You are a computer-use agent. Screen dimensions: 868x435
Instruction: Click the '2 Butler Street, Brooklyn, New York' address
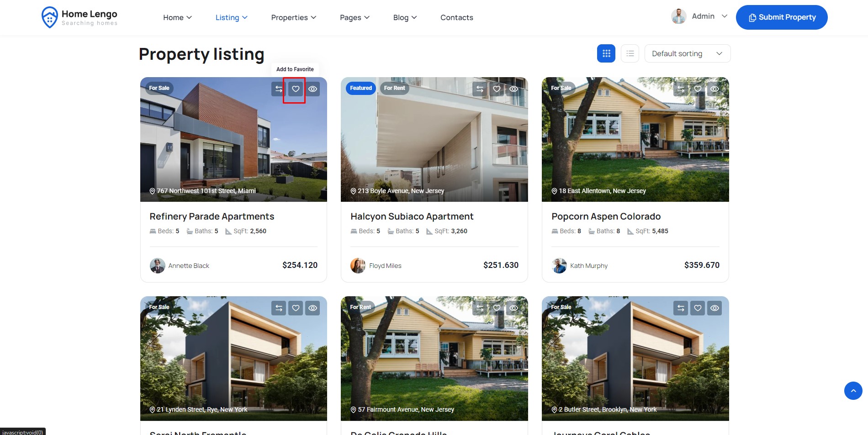(x=608, y=409)
